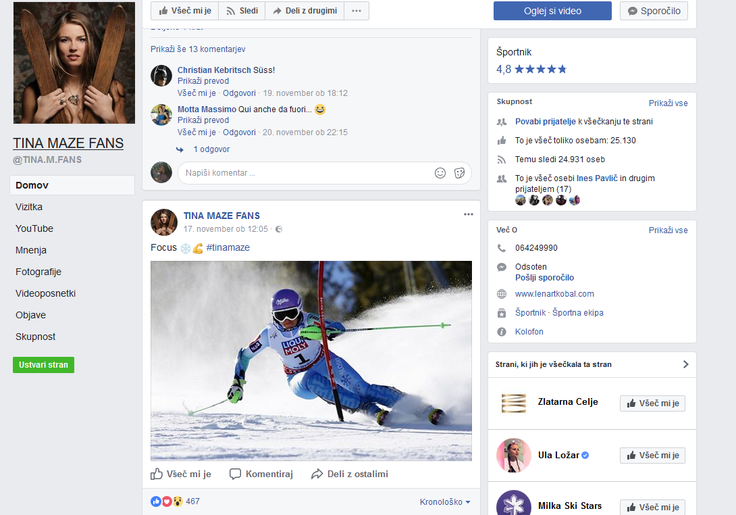The height and width of the screenshot is (515, 736).
Task: Click the first friend avatar in likes row
Action: point(521,200)
